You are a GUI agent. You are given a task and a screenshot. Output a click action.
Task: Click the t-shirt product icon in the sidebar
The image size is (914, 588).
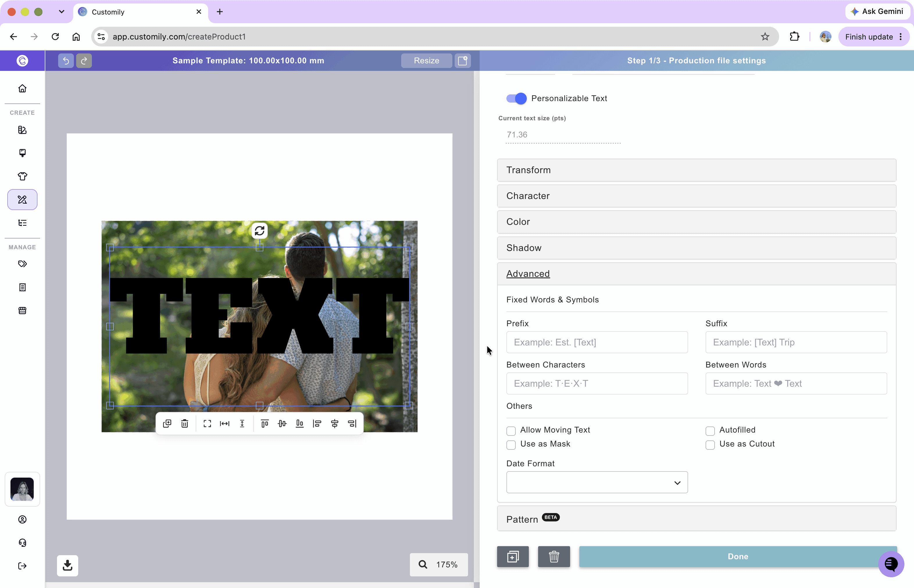[x=22, y=176]
